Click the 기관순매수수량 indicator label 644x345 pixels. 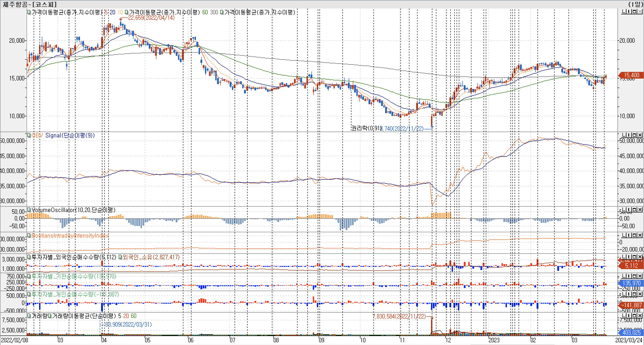click(x=74, y=276)
